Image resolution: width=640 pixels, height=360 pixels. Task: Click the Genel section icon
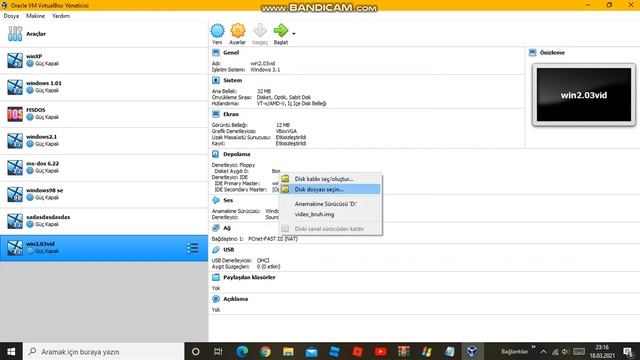(x=216, y=53)
